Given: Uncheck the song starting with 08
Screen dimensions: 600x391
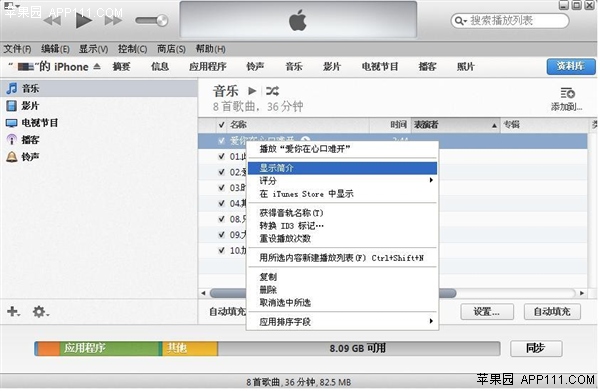Looking at the screenshot, I should click(221, 219).
